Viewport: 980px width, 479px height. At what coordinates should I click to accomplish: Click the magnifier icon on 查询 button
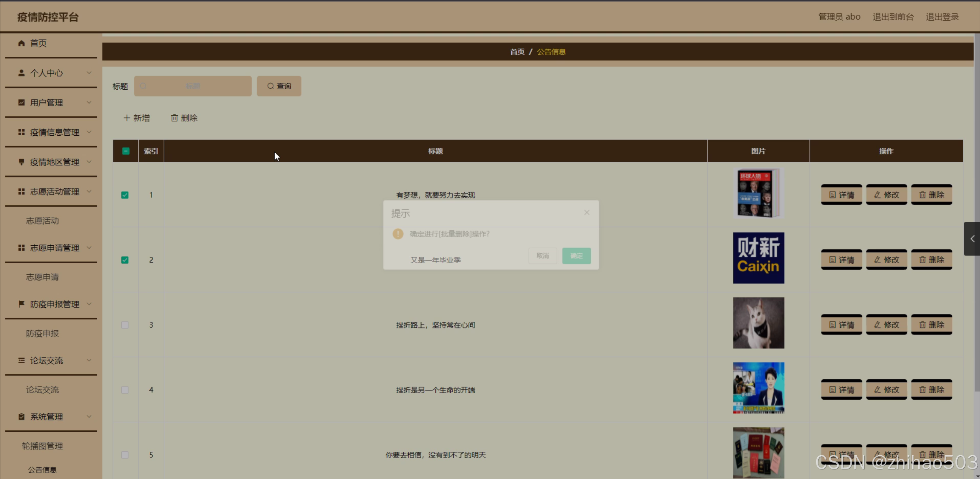[x=270, y=86]
